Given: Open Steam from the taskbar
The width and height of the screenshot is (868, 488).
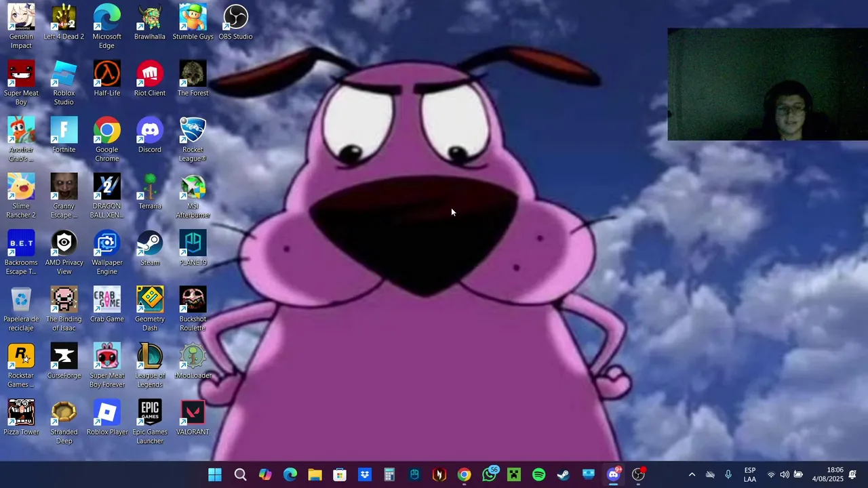Looking at the screenshot, I should click(x=564, y=474).
